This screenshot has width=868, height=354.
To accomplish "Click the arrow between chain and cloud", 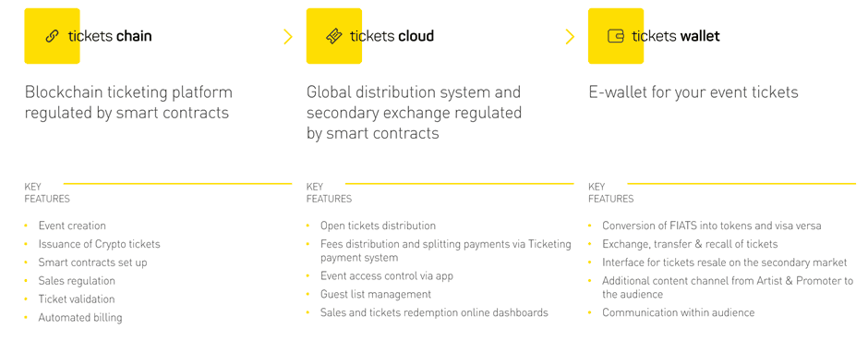I will click(x=288, y=37).
